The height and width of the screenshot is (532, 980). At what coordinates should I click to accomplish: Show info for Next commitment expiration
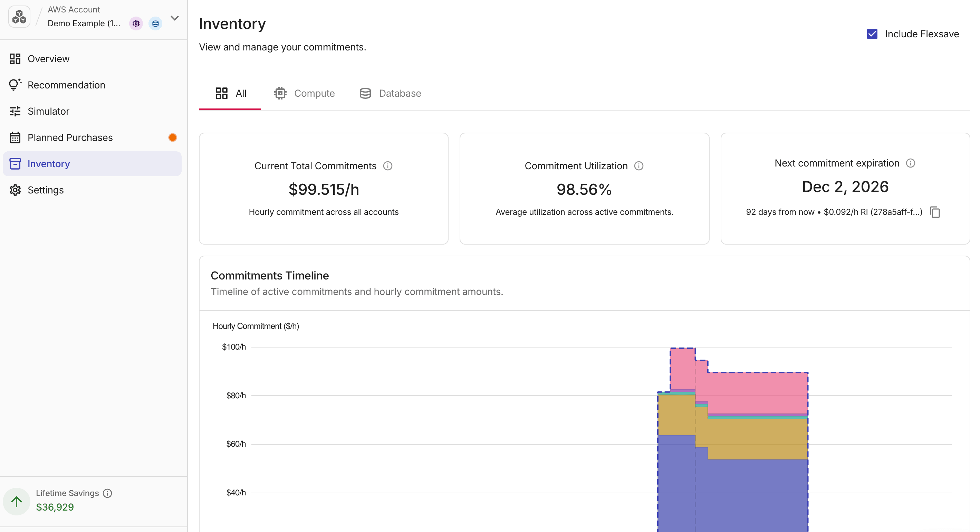(910, 163)
